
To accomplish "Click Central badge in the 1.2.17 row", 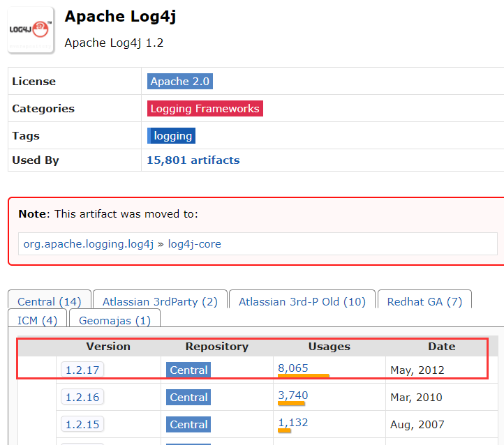I will 188,370.
